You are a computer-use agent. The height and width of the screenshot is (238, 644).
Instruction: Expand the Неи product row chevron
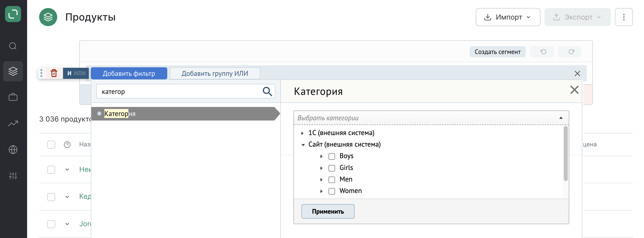tap(67, 169)
